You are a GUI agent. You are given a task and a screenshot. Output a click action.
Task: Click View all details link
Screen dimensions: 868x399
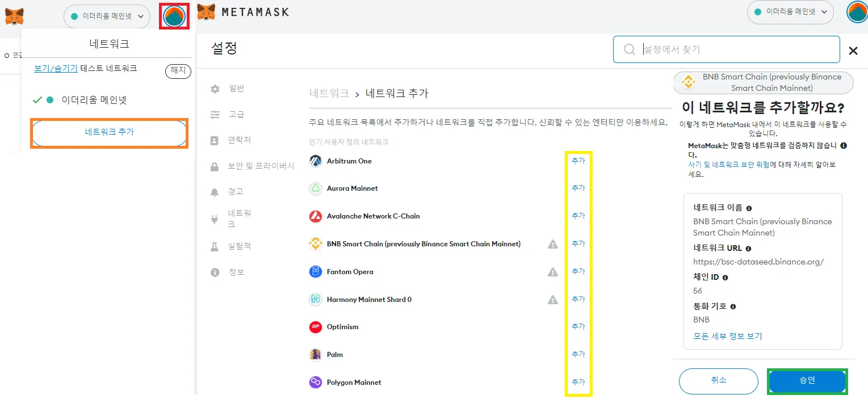pyautogui.click(x=728, y=336)
